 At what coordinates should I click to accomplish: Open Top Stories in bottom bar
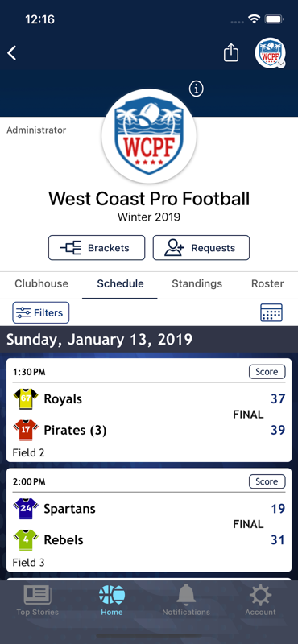click(x=37, y=601)
